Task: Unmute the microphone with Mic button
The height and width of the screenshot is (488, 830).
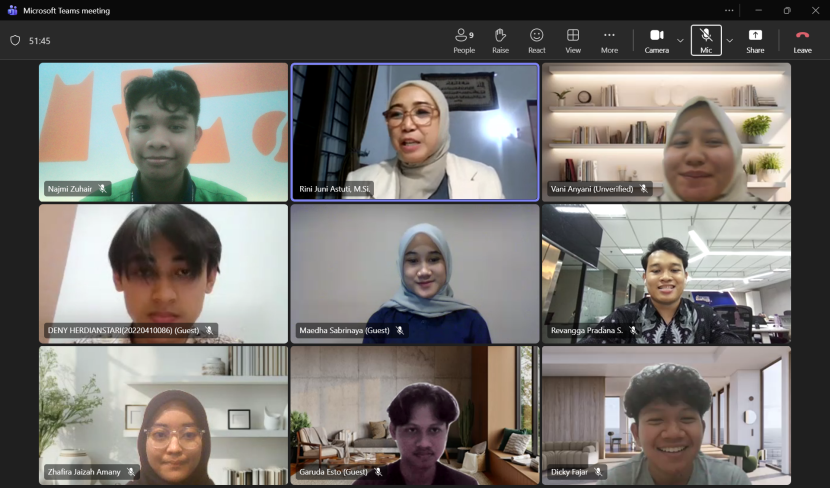Action: pyautogui.click(x=706, y=40)
